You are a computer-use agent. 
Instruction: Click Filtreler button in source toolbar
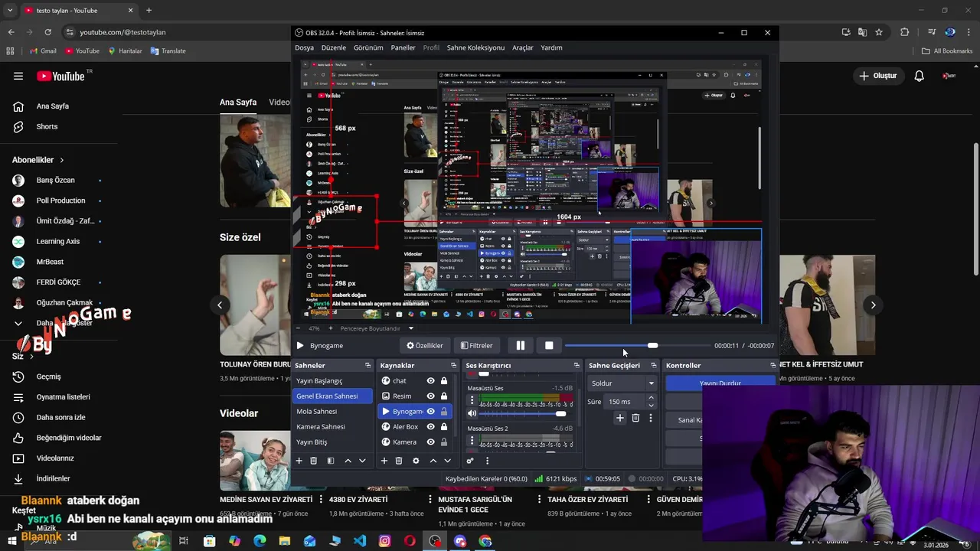[476, 345]
